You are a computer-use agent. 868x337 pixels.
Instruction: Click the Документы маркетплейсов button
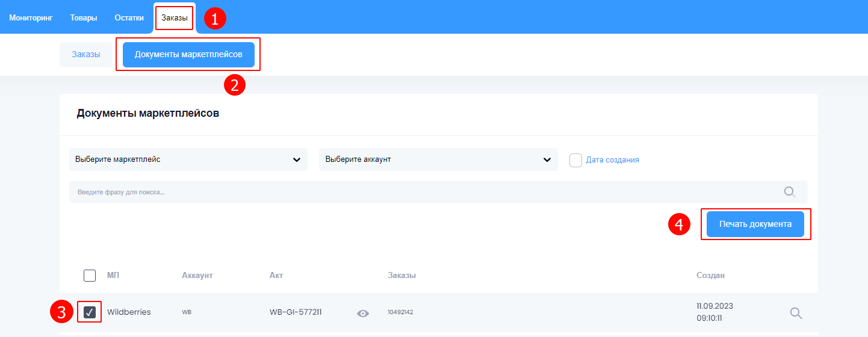pyautogui.click(x=188, y=54)
